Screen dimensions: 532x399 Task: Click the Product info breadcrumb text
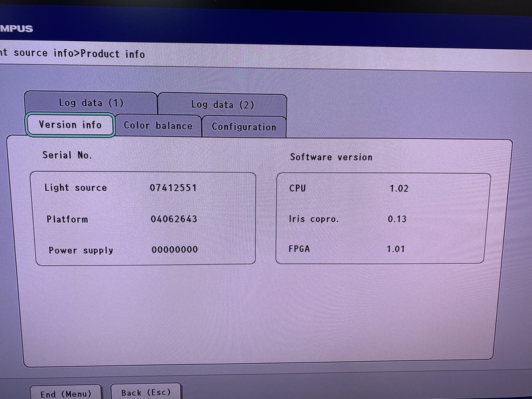(112, 54)
